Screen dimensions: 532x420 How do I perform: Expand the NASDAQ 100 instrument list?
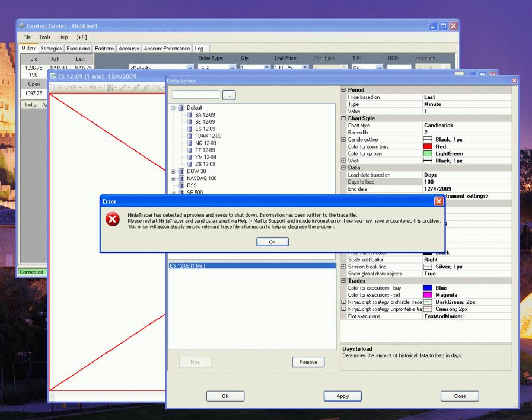click(173, 178)
